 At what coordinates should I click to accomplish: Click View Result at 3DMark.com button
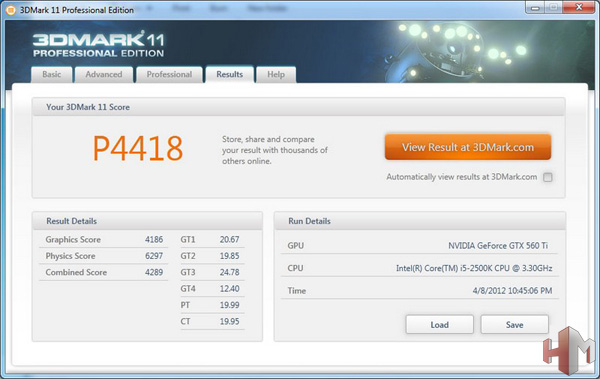[468, 147]
